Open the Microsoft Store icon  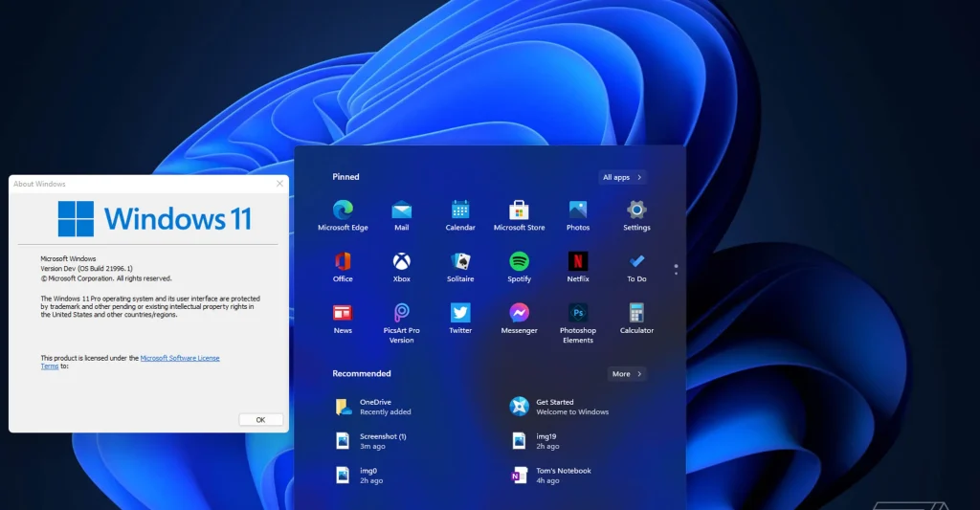[519, 211]
